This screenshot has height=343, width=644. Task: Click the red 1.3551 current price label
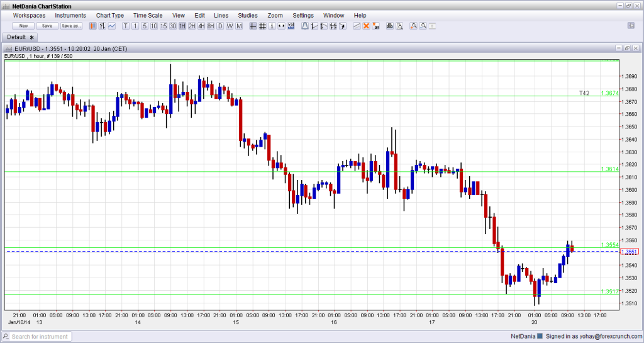629,252
